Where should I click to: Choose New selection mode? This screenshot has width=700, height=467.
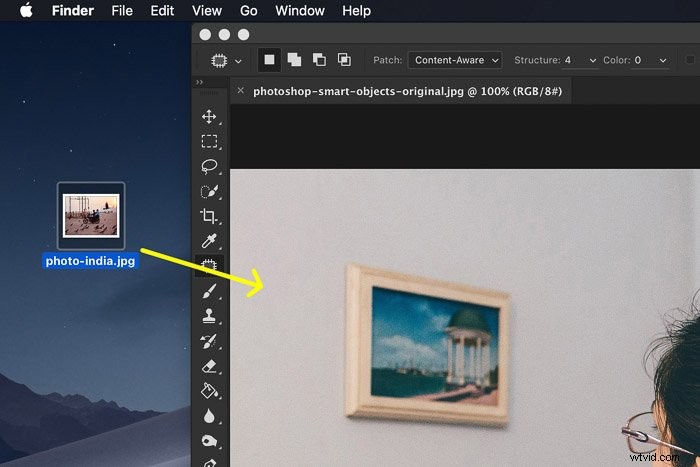click(x=269, y=60)
